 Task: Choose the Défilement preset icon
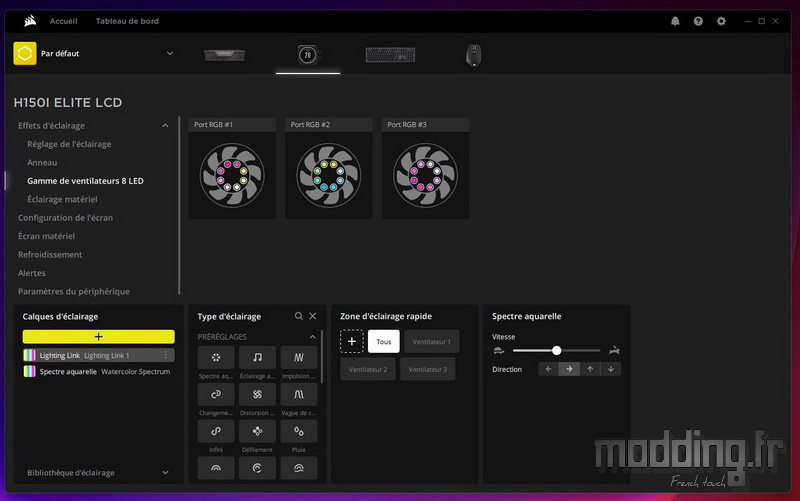pos(257,431)
